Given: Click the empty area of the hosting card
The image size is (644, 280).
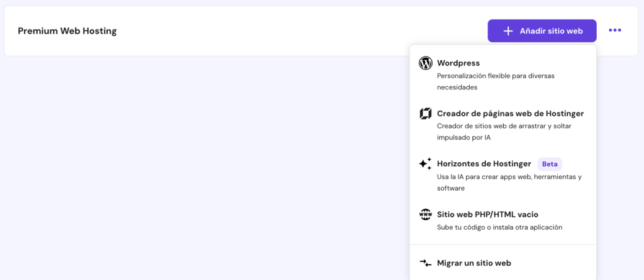Looking at the screenshot, I should (x=283, y=31).
